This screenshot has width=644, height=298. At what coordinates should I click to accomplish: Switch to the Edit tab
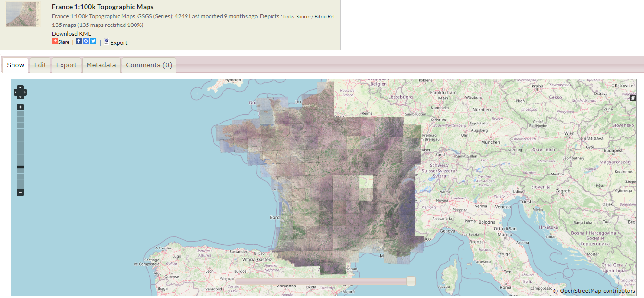click(x=40, y=65)
